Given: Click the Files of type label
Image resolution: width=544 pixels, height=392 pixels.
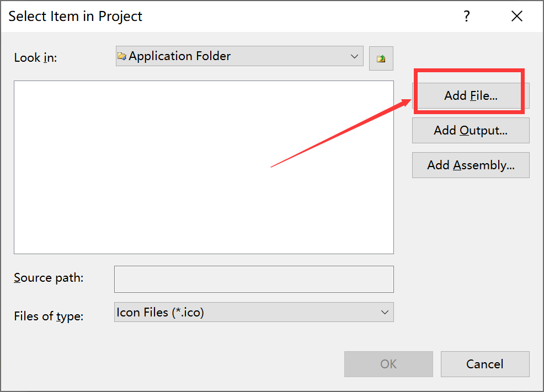Looking at the screenshot, I should point(49,316).
